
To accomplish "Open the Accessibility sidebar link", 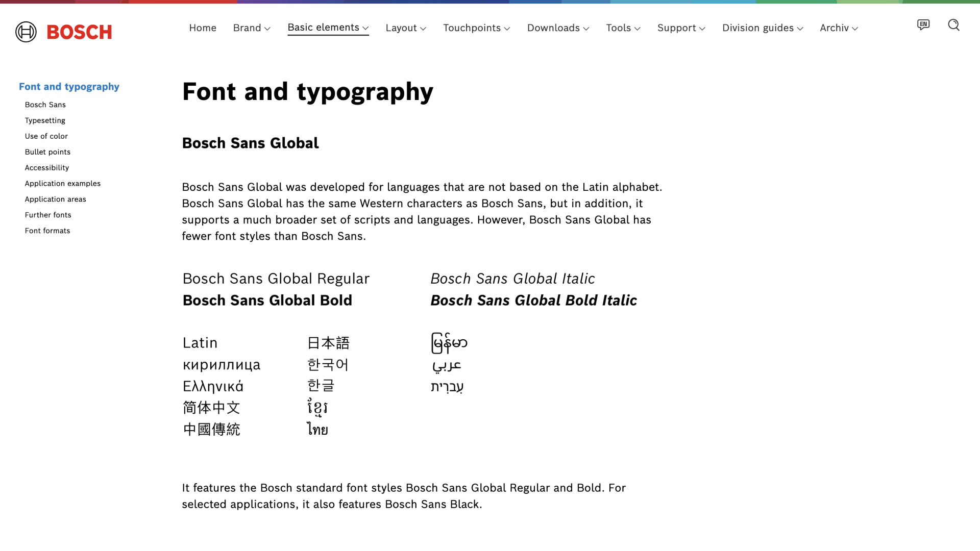I will pyautogui.click(x=47, y=168).
